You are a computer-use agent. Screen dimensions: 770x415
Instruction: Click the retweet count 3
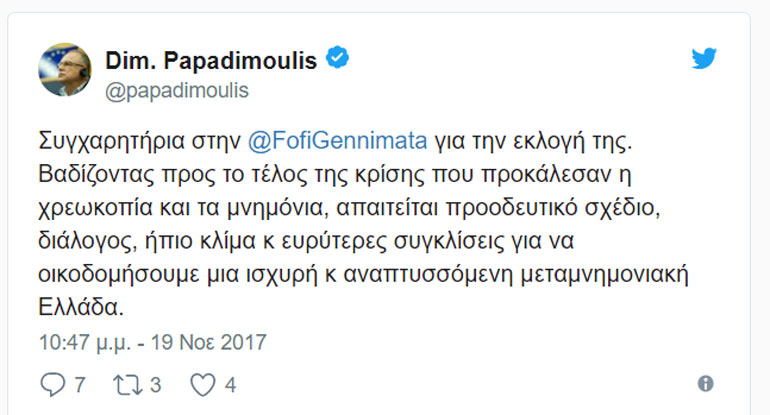[x=155, y=385]
